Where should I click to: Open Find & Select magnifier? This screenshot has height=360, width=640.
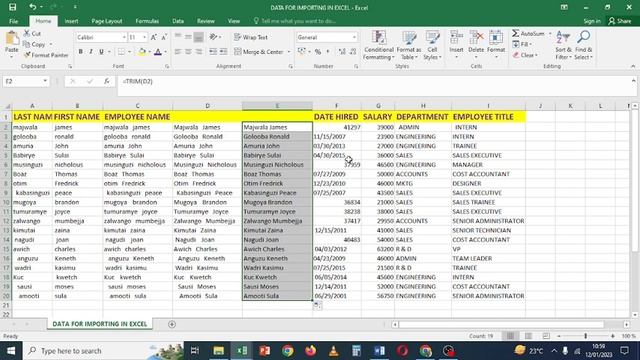pos(583,45)
